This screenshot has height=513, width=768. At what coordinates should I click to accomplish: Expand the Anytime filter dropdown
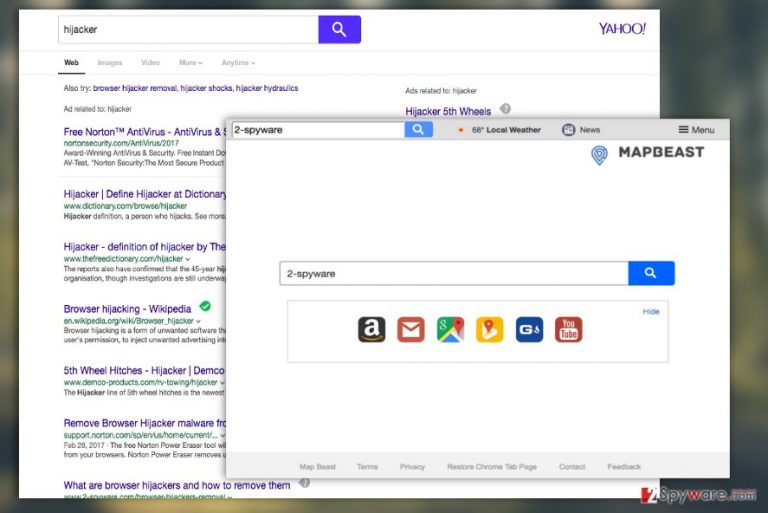(238, 63)
